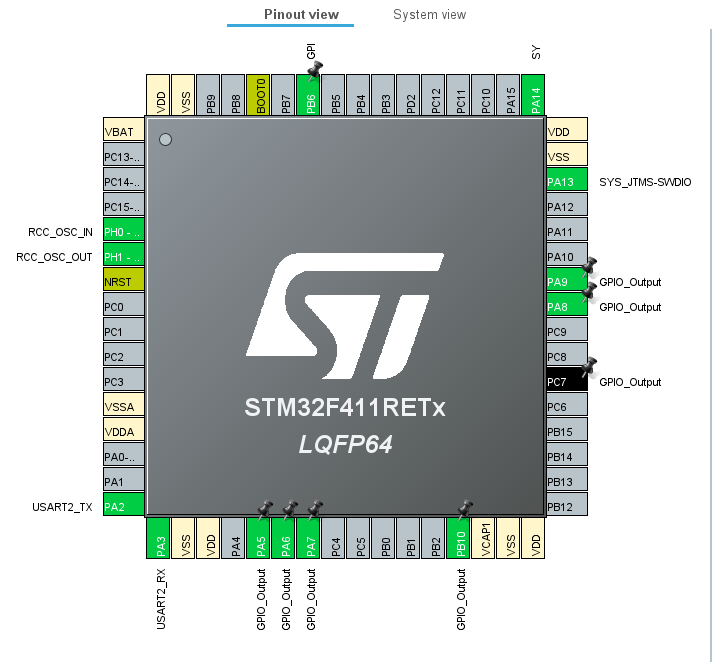This screenshot has width=712, height=662.
Task: Click the PA1 pin
Action: [124, 479]
